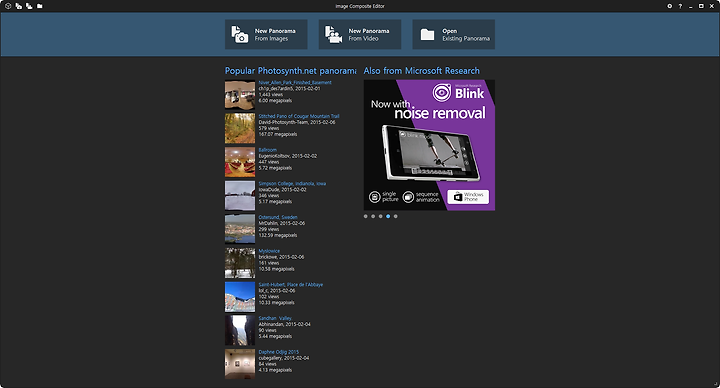
Task: Open the Ostersund, Sweden panorama link
Action: pos(278,217)
